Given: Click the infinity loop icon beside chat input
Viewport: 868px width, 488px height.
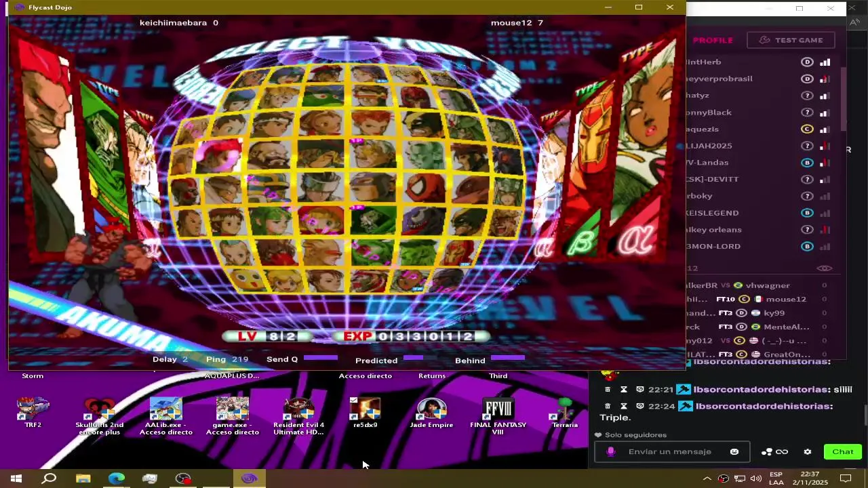Looking at the screenshot, I should (782, 452).
